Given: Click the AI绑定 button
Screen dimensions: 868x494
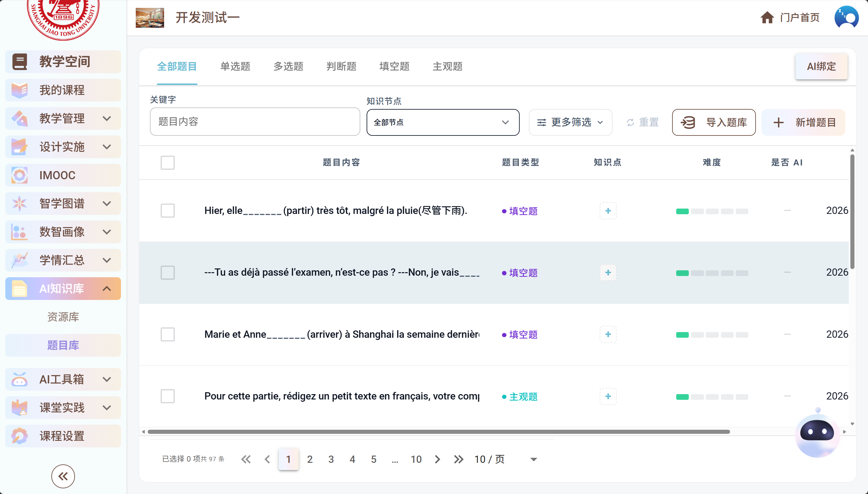Looking at the screenshot, I should pos(821,66).
